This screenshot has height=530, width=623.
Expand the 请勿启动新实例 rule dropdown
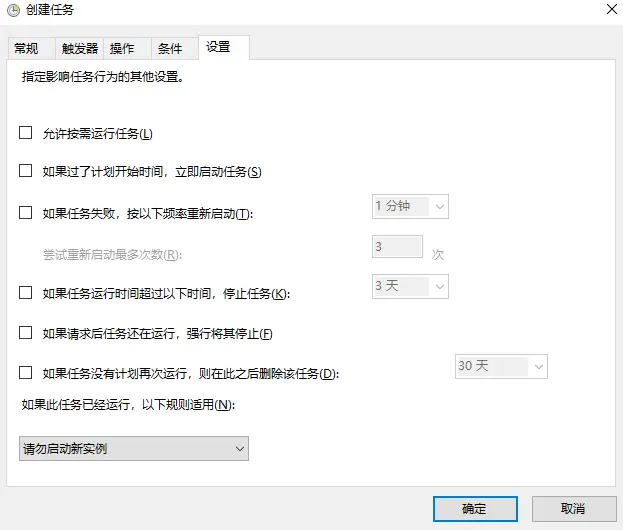pyautogui.click(x=134, y=449)
